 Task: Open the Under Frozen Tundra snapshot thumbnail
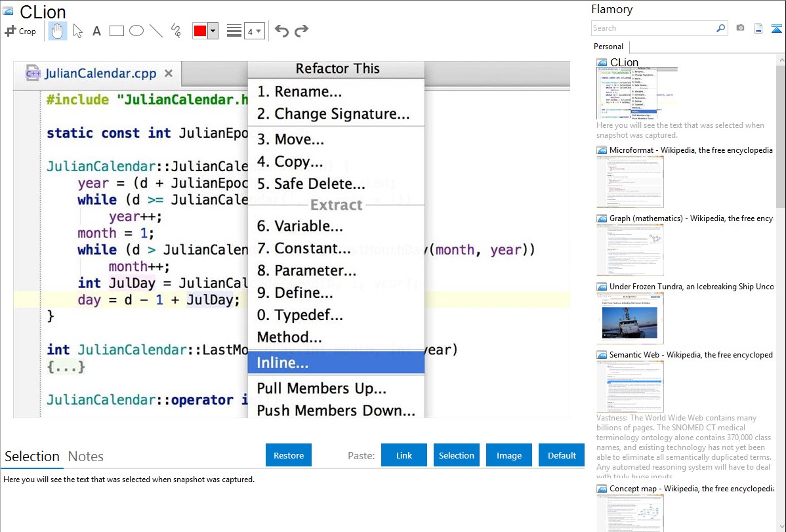tap(630, 318)
